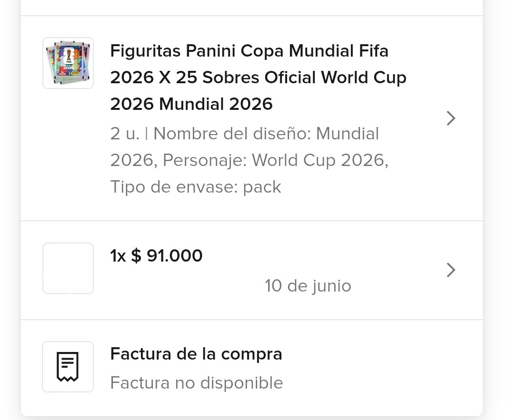Select the 'Nombre del diseño: Mundial' text
Screen dimensions: 509x420
pyautogui.click(x=266, y=134)
